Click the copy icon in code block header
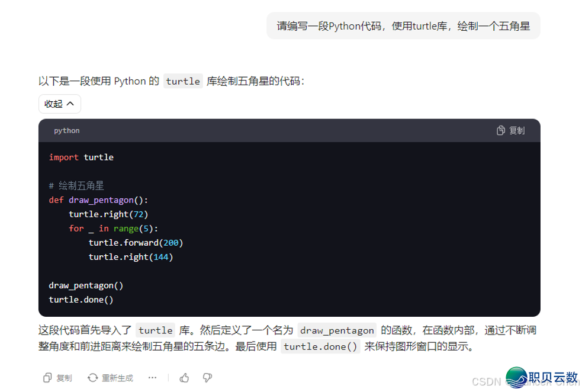 pyautogui.click(x=501, y=130)
